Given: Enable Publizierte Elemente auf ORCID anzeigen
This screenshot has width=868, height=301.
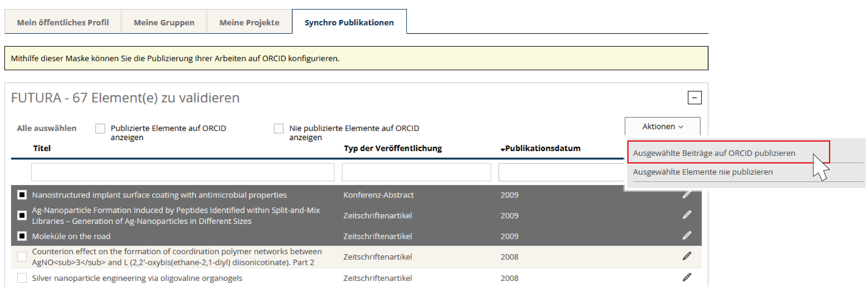Looking at the screenshot, I should click(x=100, y=128).
